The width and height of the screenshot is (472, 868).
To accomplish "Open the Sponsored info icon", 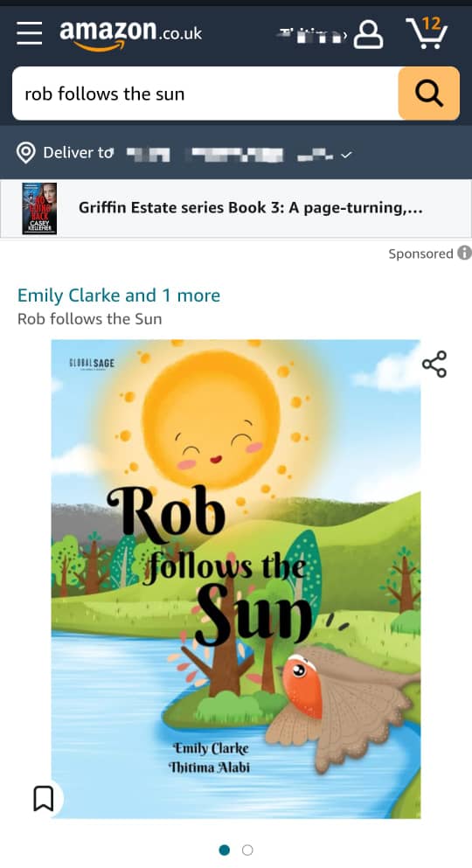I will 464,253.
